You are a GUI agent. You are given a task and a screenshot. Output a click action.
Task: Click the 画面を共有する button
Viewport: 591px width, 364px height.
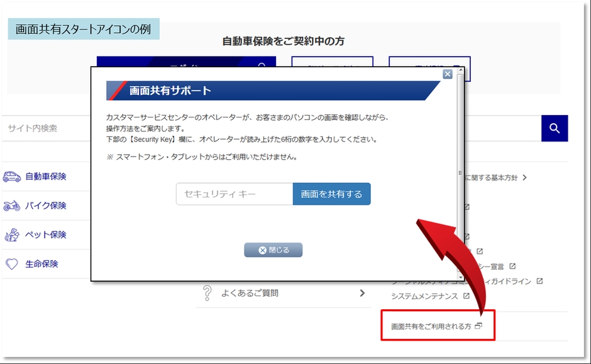[x=332, y=194]
